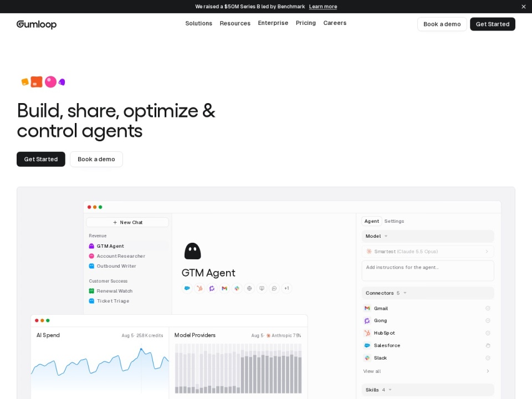
Task: Click the HubSpot chip under GTM Agent title
Action: [199, 288]
